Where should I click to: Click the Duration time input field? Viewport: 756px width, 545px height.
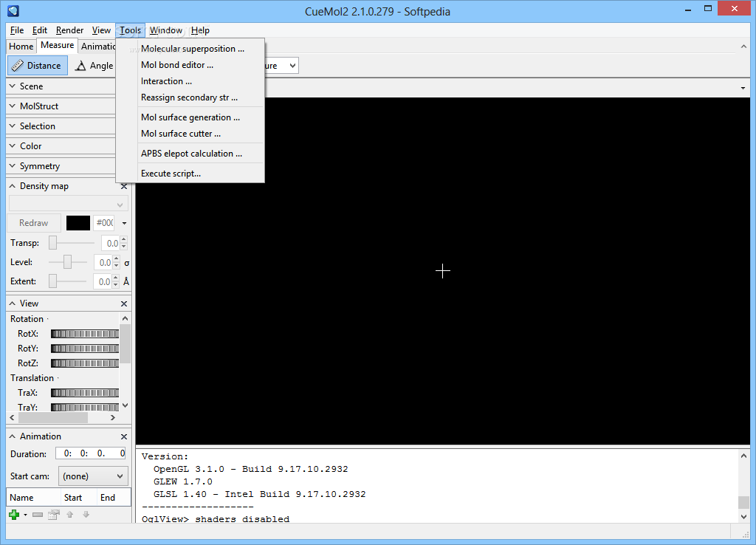point(91,453)
